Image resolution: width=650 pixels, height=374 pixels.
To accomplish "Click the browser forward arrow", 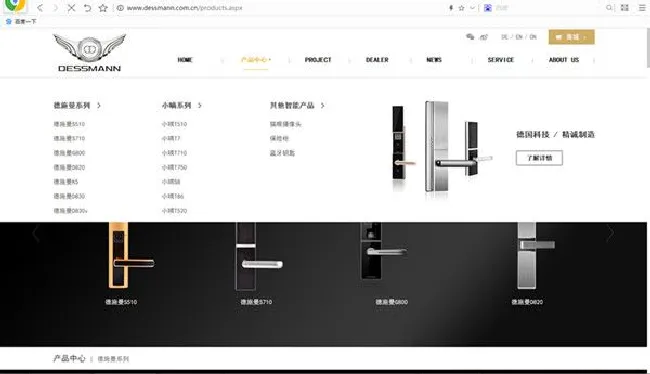I will (56, 7).
